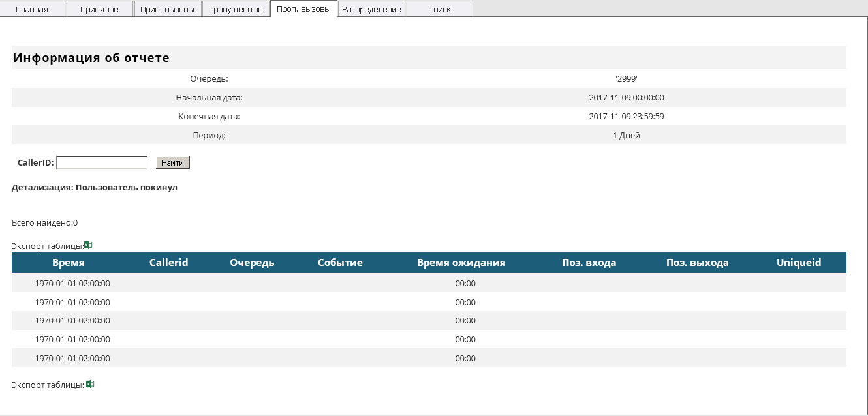Switch to the Принятые tab
868x416 pixels.
point(99,9)
